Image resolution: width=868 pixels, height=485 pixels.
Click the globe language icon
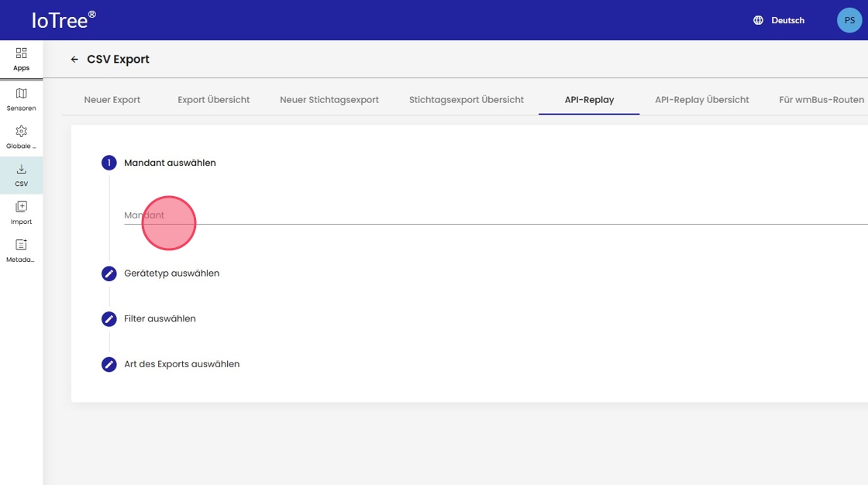pyautogui.click(x=758, y=20)
